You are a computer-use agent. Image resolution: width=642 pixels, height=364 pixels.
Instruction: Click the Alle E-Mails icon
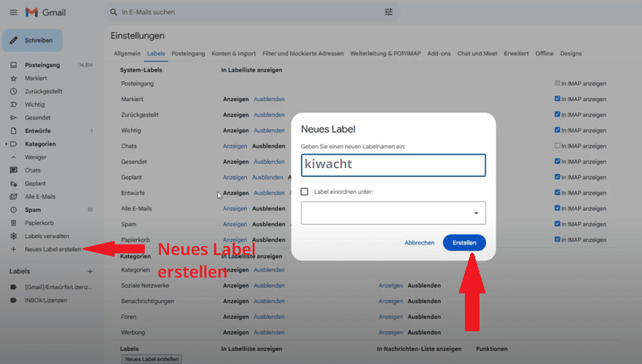(x=14, y=197)
